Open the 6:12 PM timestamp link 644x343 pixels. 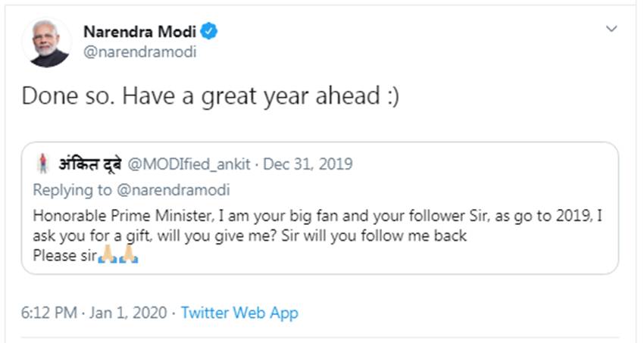coord(47,312)
